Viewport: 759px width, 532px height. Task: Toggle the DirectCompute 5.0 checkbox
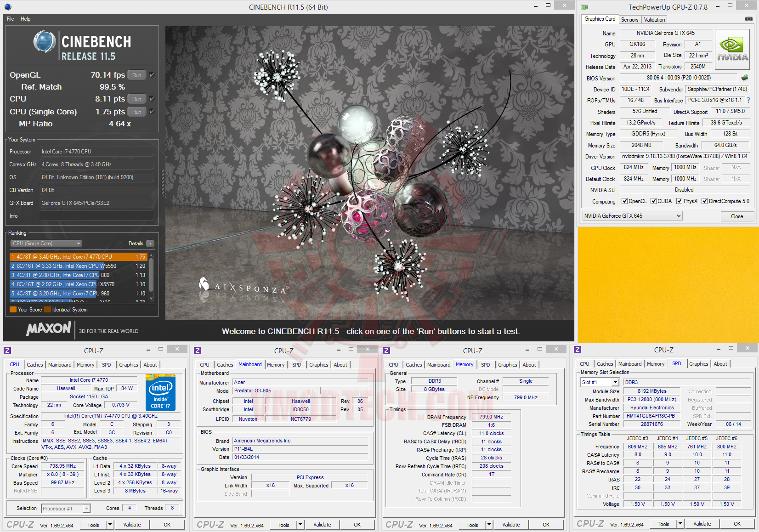(x=704, y=201)
